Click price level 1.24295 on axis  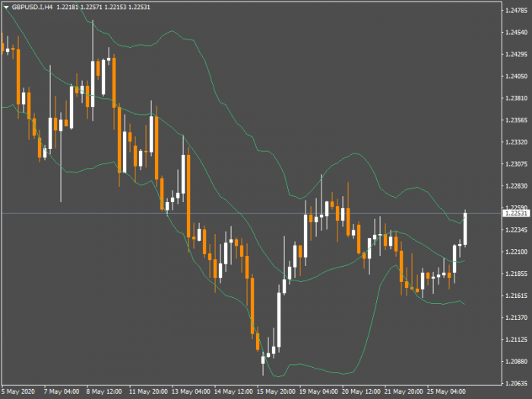(x=516, y=54)
